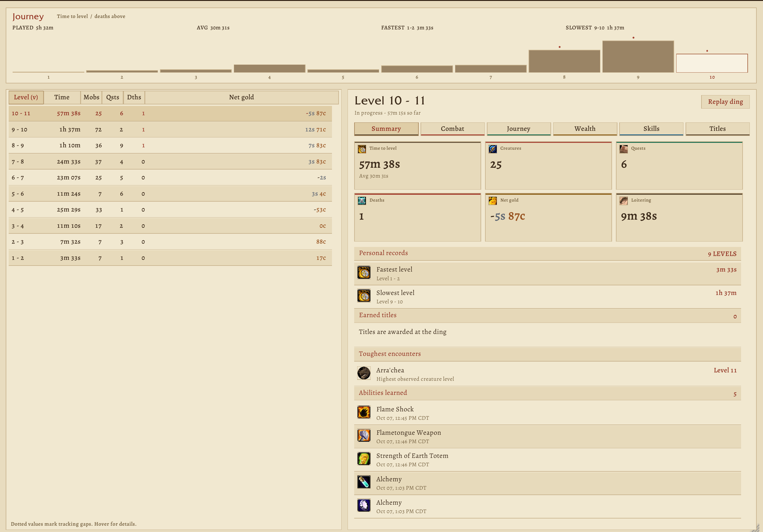Select the 4 - 5 level row
The width and height of the screenshot is (763, 532).
point(170,210)
